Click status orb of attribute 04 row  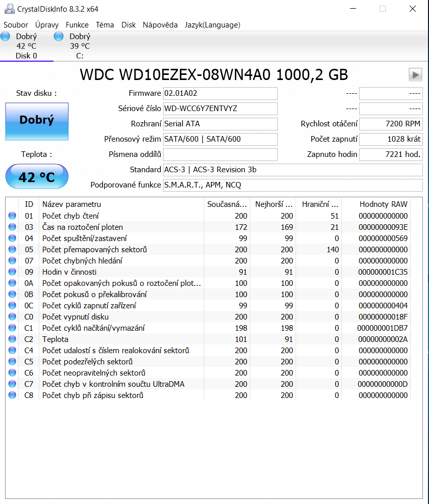[x=12, y=238]
